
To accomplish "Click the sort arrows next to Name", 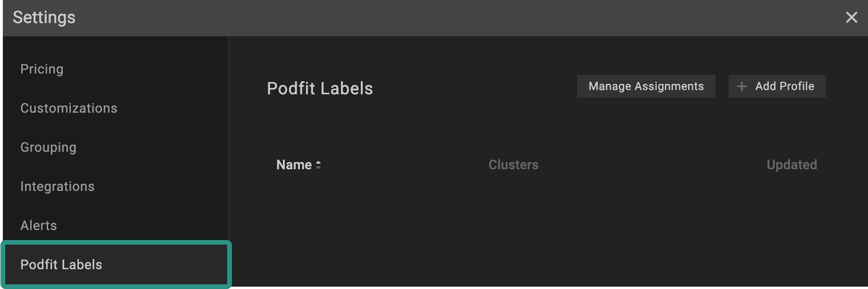I will pyautogui.click(x=318, y=165).
